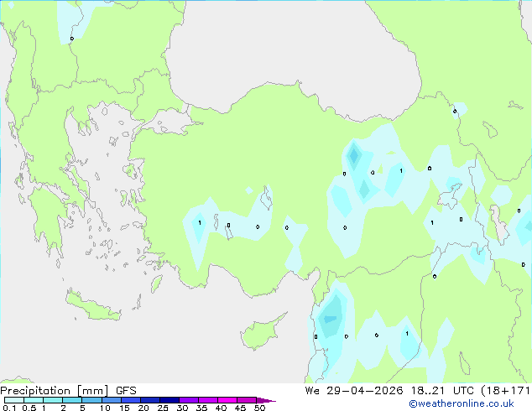The height and width of the screenshot is (411, 532).
Task: Click the 'GFS' model label
Action: pyautogui.click(x=126, y=391)
